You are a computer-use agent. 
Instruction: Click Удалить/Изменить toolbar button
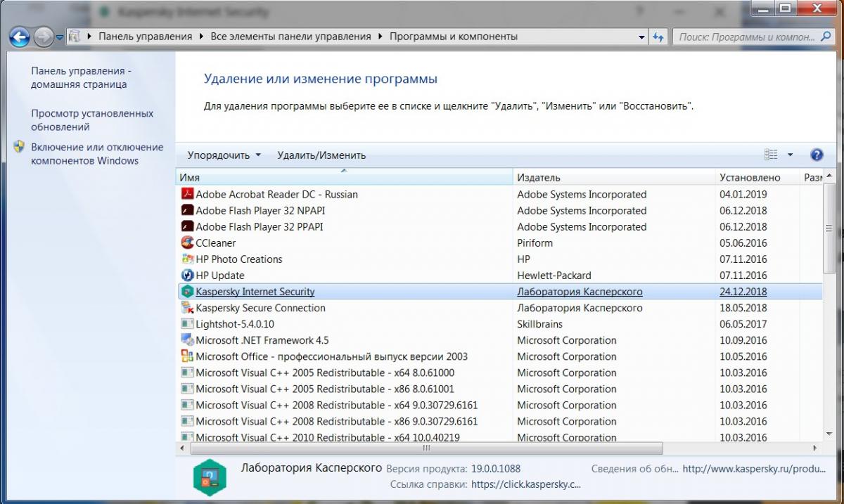321,155
